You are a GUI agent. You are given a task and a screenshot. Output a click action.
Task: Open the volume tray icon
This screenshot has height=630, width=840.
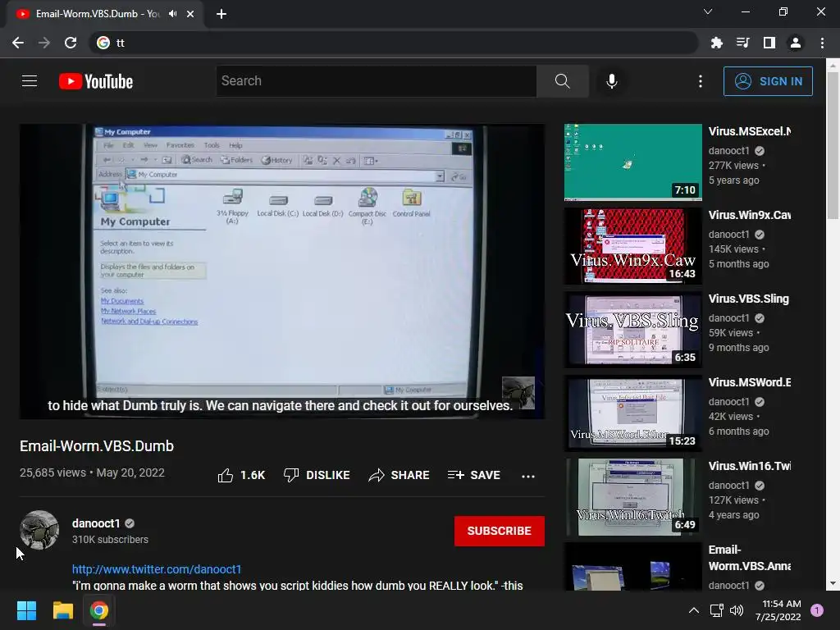[x=737, y=610]
